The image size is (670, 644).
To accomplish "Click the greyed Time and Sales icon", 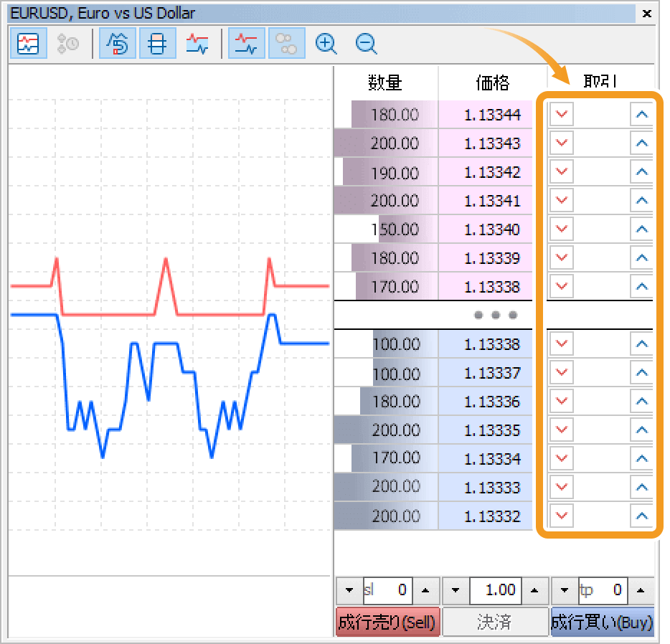I will tap(68, 44).
